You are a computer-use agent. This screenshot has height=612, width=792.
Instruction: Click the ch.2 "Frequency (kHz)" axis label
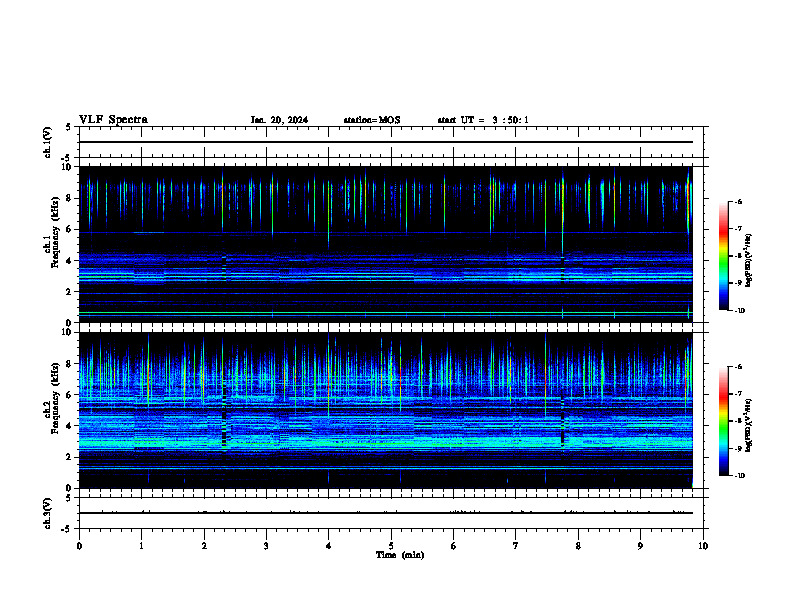pyautogui.click(x=55, y=398)
